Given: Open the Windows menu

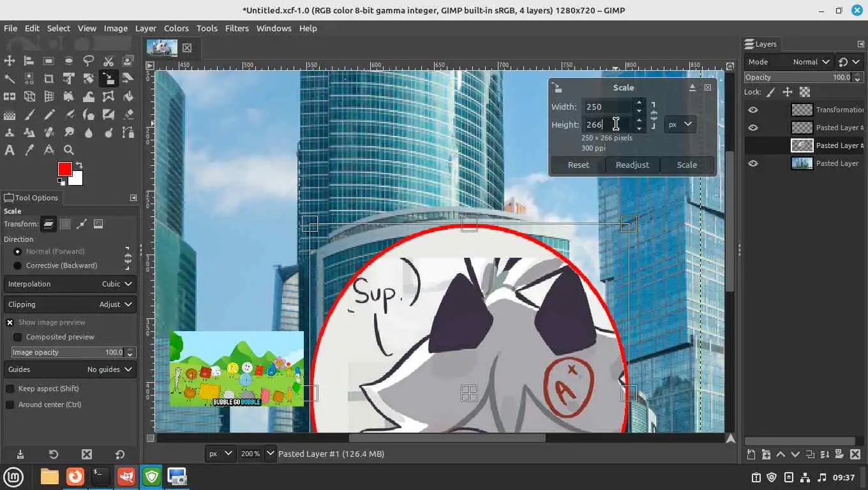Looking at the screenshot, I should pyautogui.click(x=274, y=28).
